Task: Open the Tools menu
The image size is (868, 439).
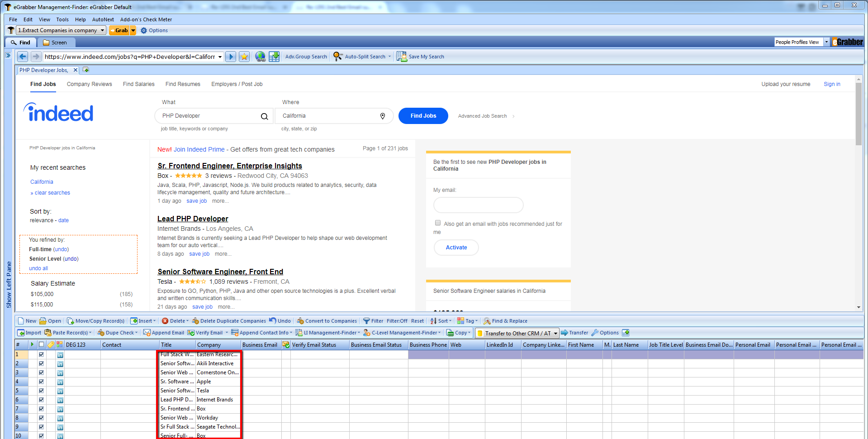Action: pyautogui.click(x=62, y=19)
